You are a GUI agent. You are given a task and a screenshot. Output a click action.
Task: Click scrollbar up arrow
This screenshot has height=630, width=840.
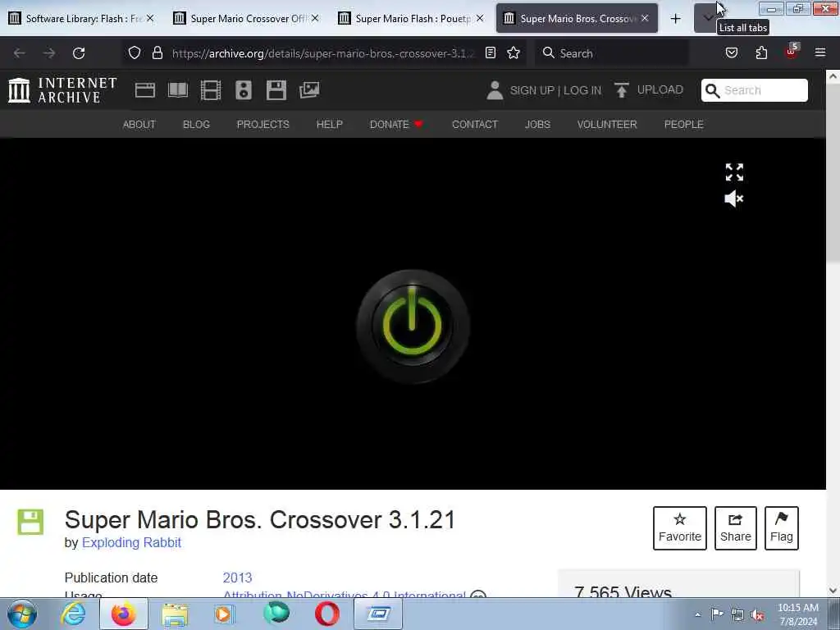click(833, 76)
